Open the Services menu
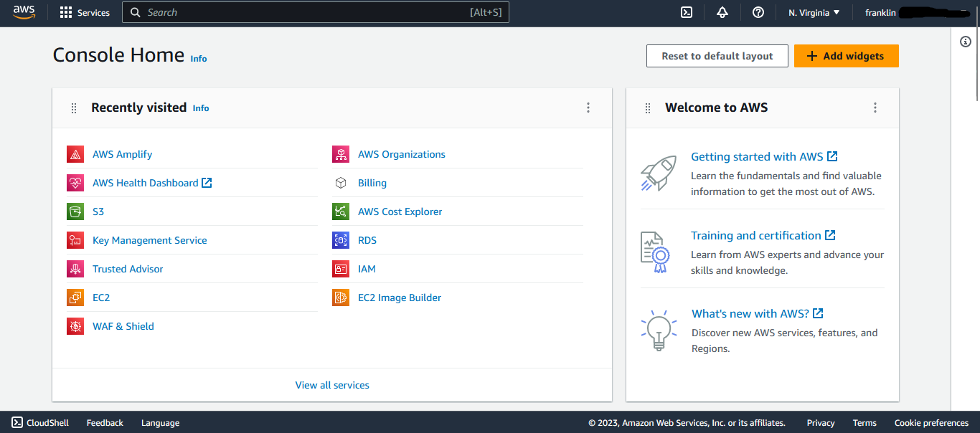 (85, 12)
